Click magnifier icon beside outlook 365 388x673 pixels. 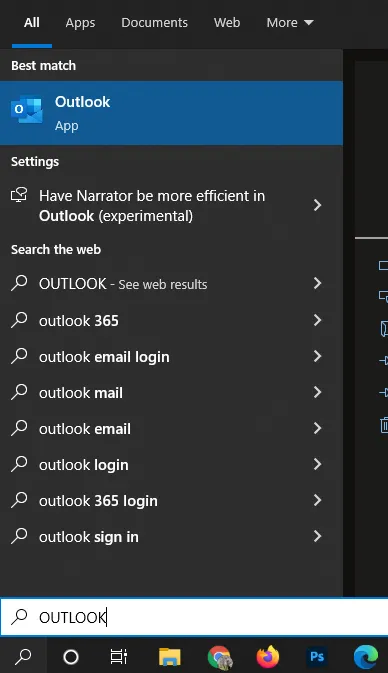click(19, 320)
